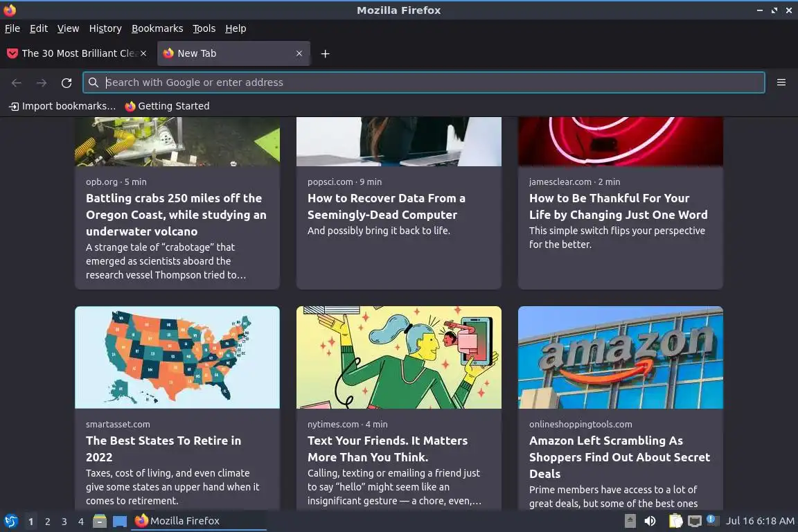Open the Firefox hamburger application menu
Viewport: 798px width, 532px height.
(x=781, y=82)
